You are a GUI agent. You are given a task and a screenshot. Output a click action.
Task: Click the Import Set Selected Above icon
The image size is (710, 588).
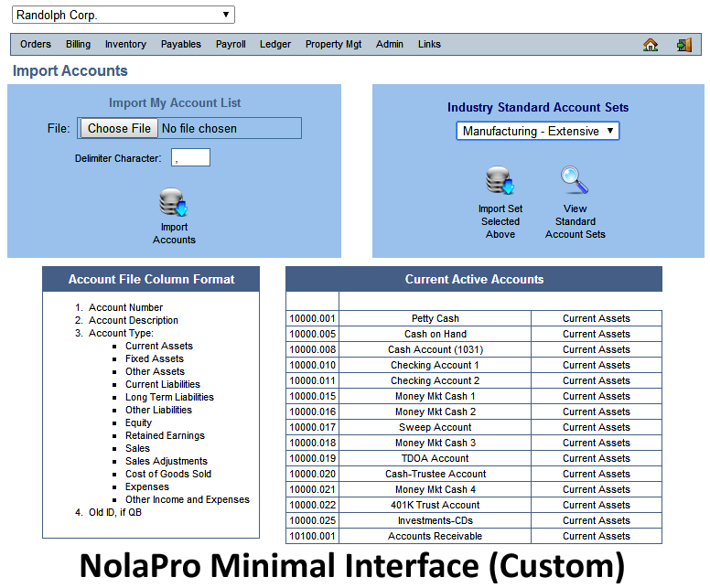pos(500,180)
